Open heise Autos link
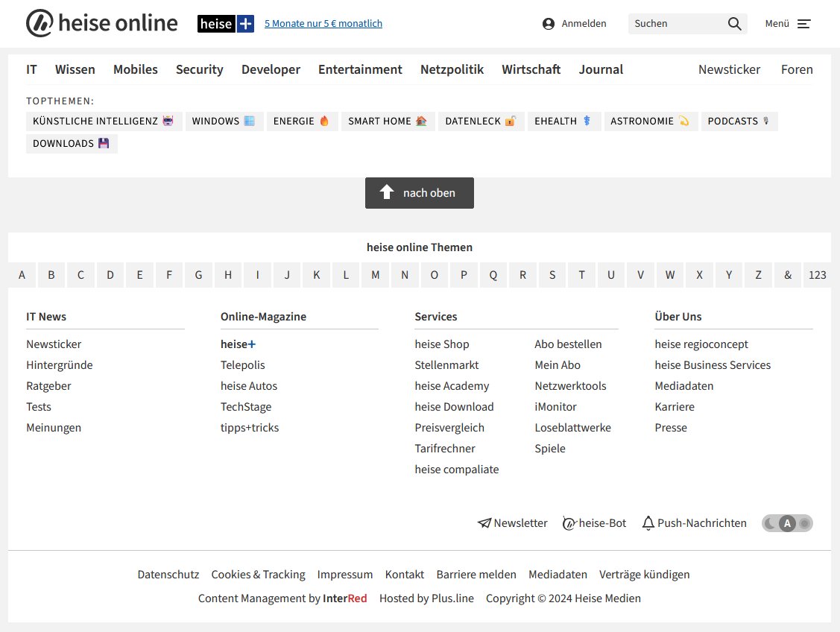Screen dimensions: 840x632 [x=249, y=385]
